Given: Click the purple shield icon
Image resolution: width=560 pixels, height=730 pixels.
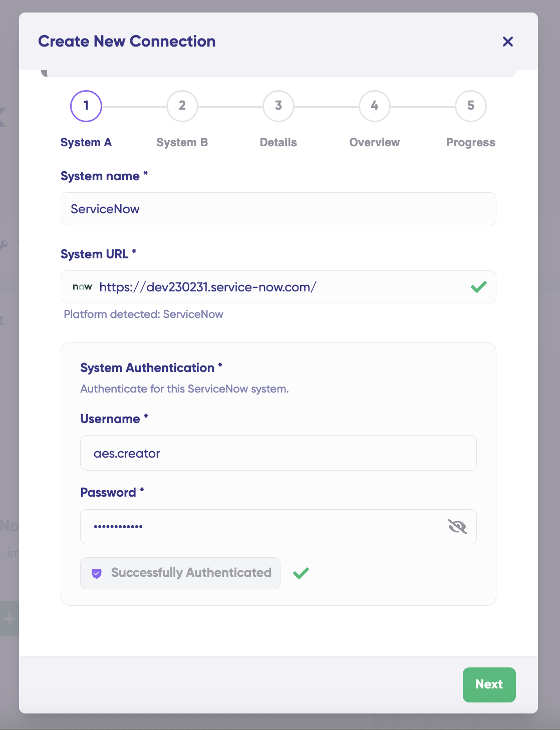Looking at the screenshot, I should tap(97, 573).
